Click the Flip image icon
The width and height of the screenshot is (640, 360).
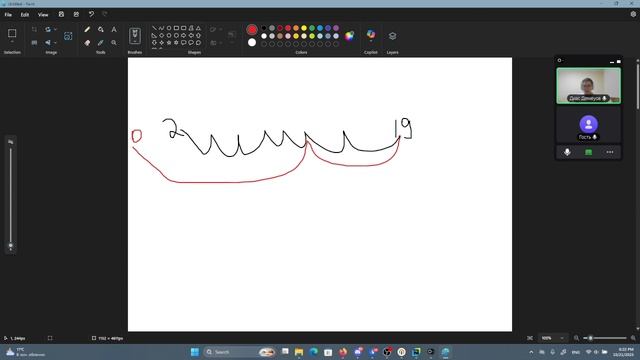pyautogui.click(x=48, y=42)
